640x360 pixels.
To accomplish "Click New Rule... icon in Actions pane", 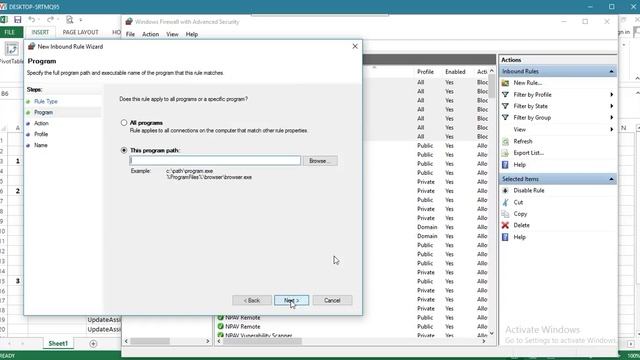I will coord(505,83).
